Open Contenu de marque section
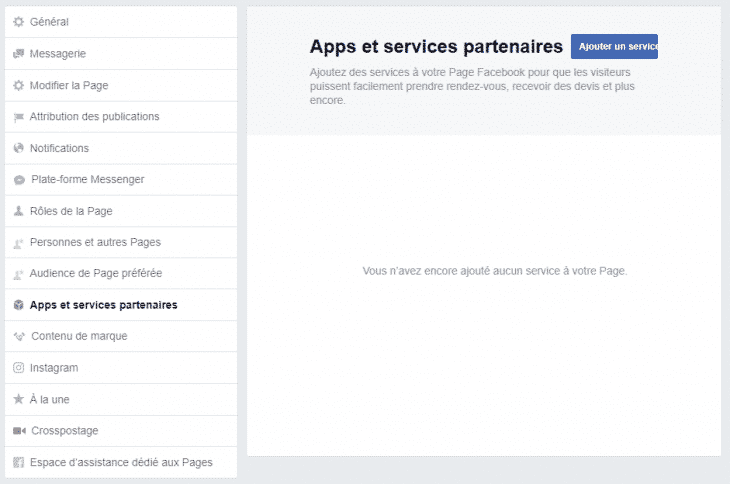This screenshot has height=484, width=730. pyautogui.click(x=79, y=336)
